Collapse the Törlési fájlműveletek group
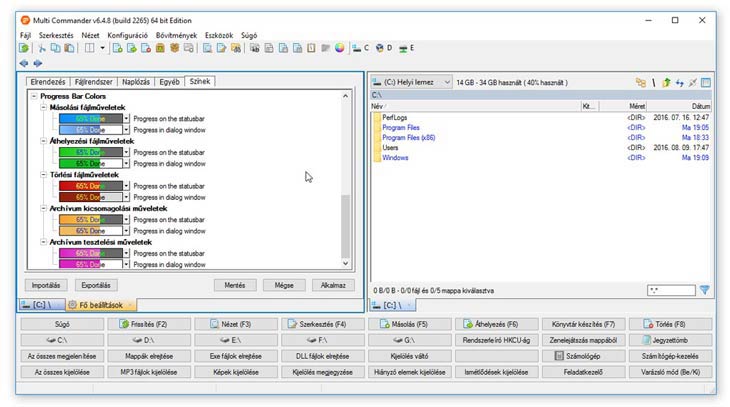The height and width of the screenshot is (407, 730). pyautogui.click(x=44, y=174)
